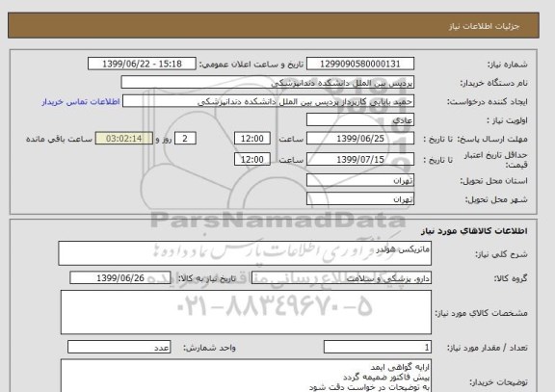Click the حداقل تاریخ اعتبار قیمت label

(496, 160)
